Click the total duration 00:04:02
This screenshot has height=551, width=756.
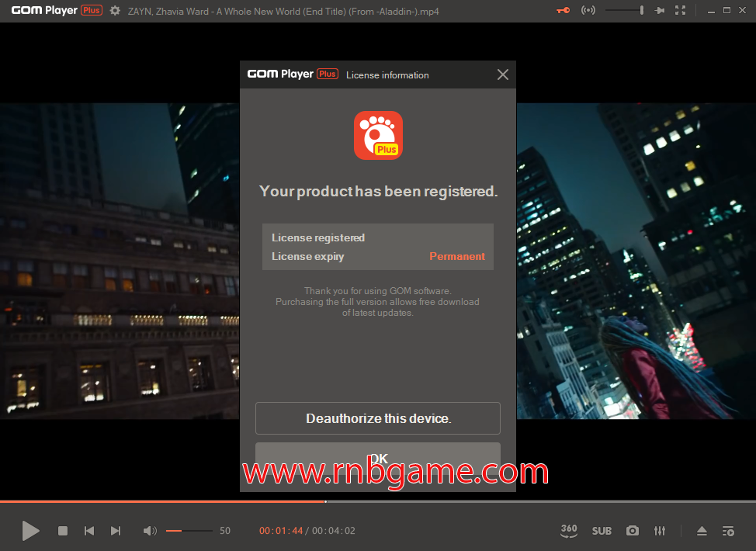click(334, 531)
